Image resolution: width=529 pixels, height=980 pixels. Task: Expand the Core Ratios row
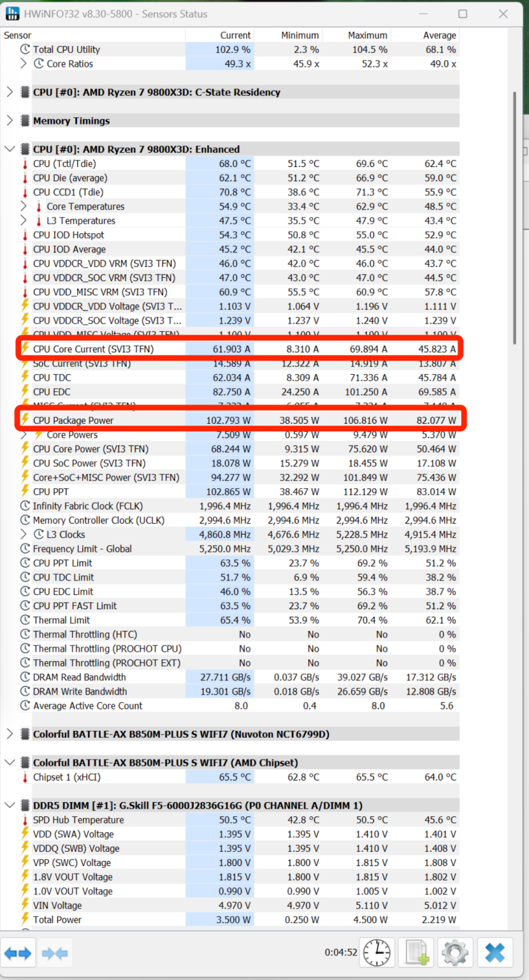(x=24, y=64)
